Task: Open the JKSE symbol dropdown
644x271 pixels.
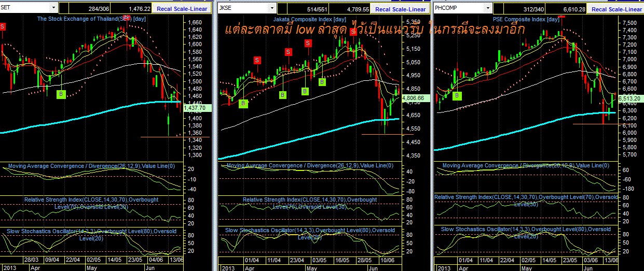Action: pos(271,8)
